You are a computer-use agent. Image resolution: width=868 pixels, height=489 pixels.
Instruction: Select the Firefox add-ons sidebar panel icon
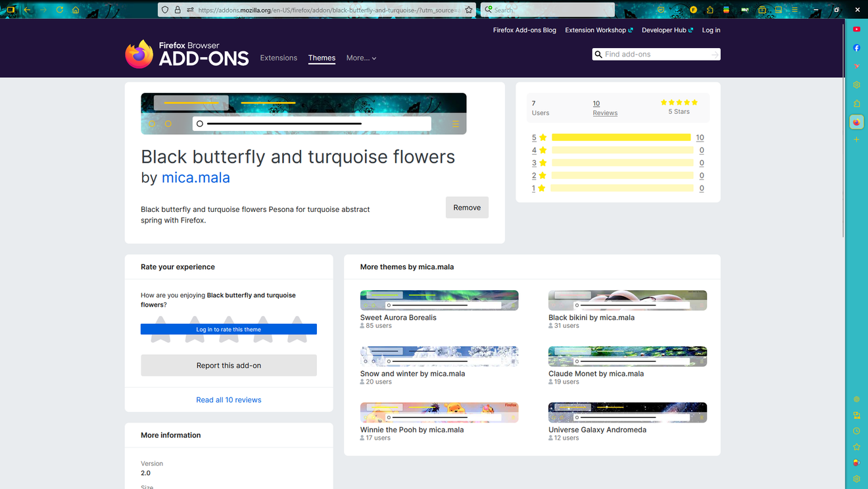click(x=856, y=122)
